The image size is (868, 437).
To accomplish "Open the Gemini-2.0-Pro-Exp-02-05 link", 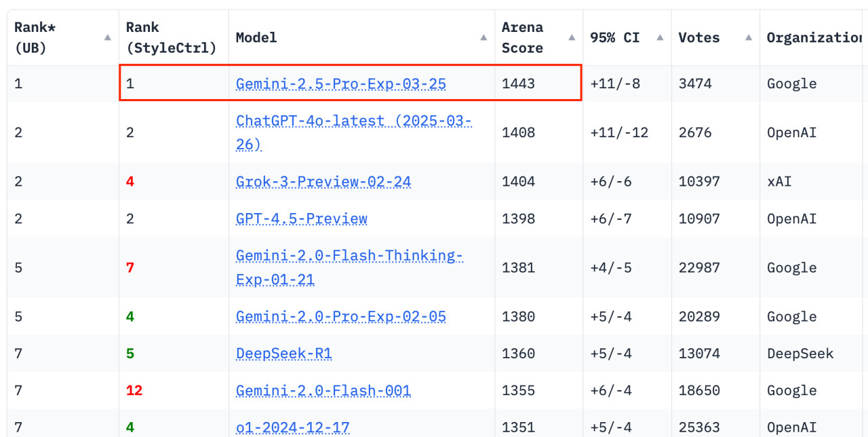I will (x=340, y=317).
